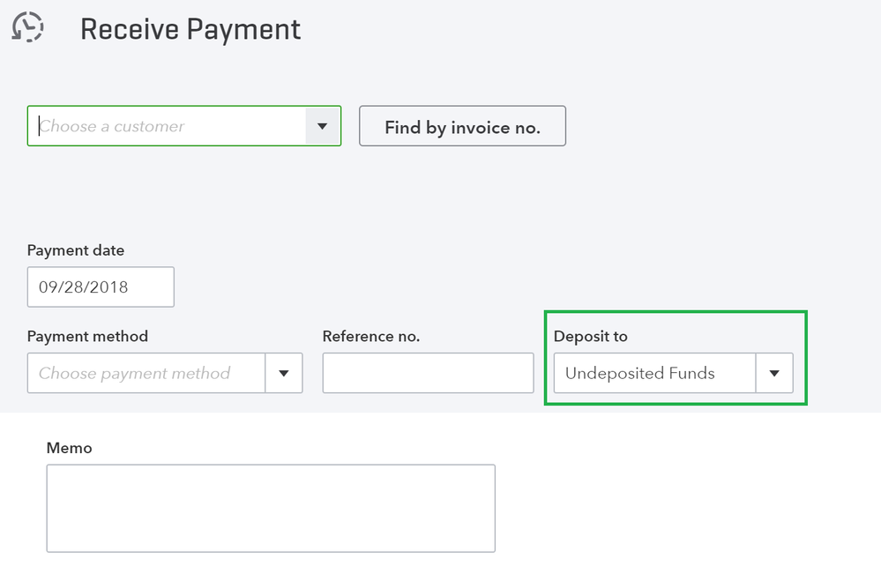This screenshot has width=881, height=588.
Task: Select the Undeposited Funds value text
Action: tap(639, 373)
